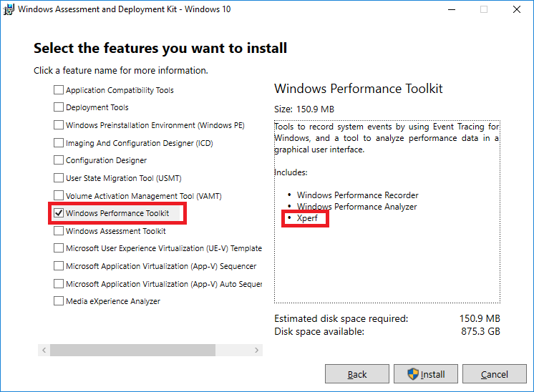The height and width of the screenshot is (392, 534).
Task: Close the installer window
Action: click(x=517, y=9)
